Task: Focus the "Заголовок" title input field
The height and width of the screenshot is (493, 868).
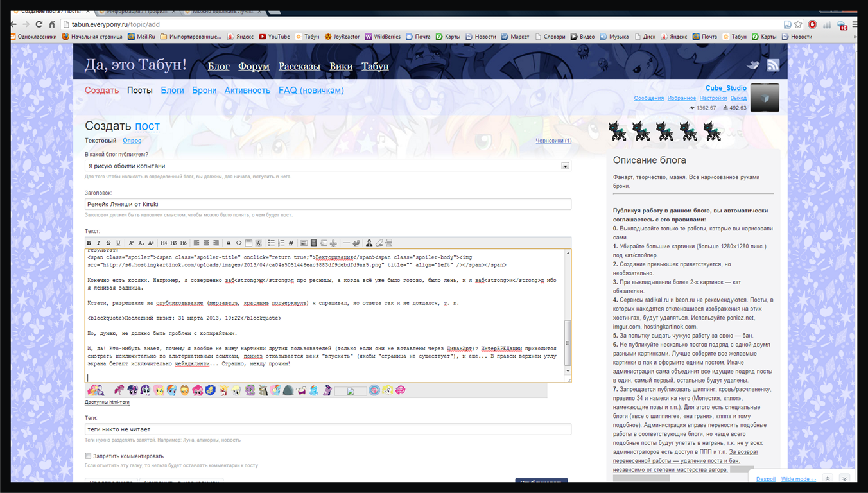Action: (x=328, y=204)
